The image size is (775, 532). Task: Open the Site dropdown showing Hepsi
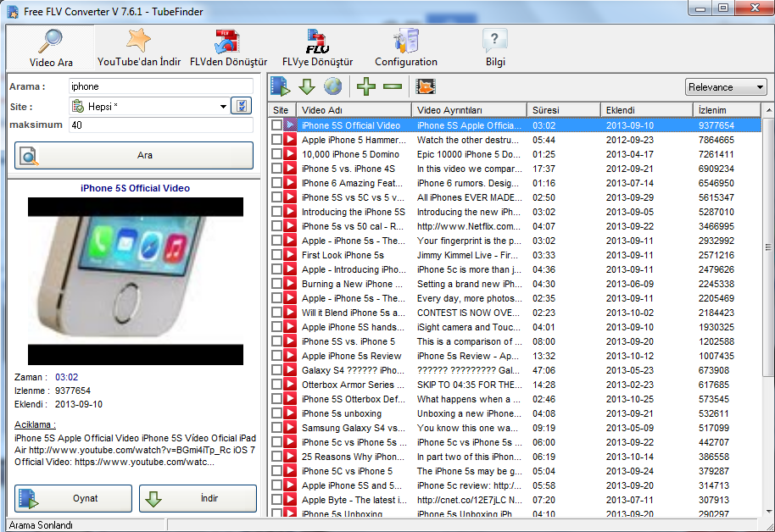point(148,106)
